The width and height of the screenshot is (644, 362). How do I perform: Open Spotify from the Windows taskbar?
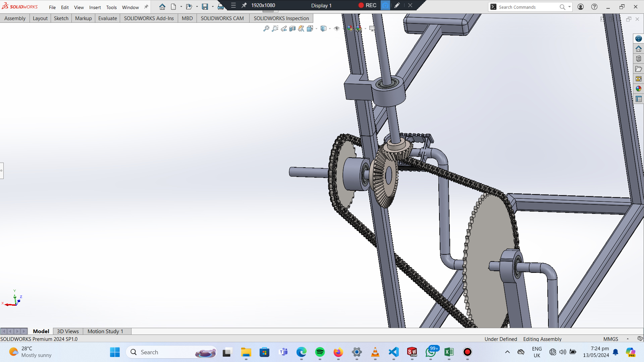320,352
